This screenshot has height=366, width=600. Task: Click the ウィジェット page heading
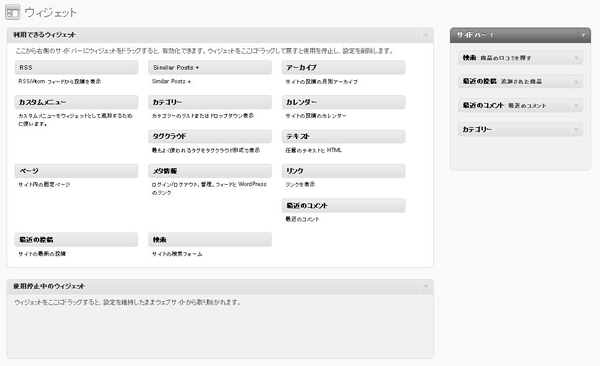51,12
